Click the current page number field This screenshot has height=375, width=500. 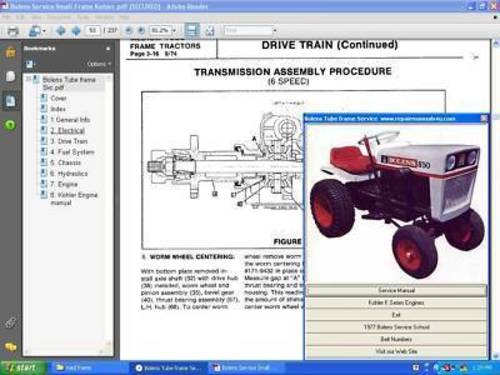93,30
